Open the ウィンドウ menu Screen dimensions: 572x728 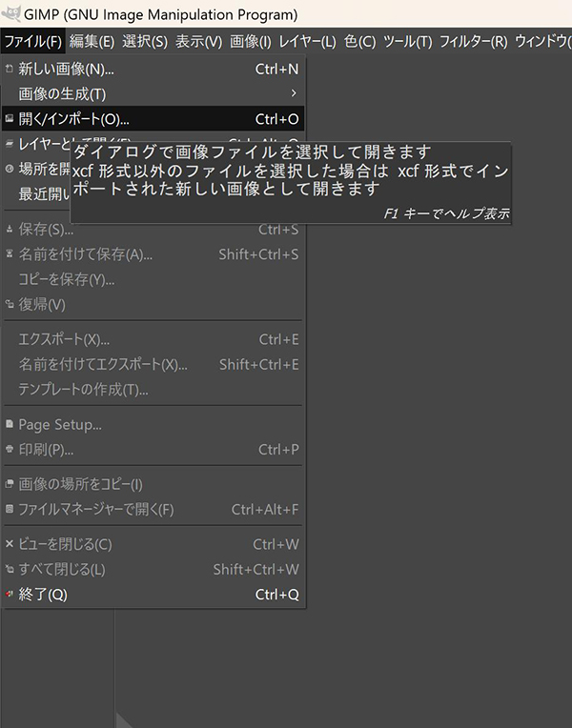click(x=543, y=42)
